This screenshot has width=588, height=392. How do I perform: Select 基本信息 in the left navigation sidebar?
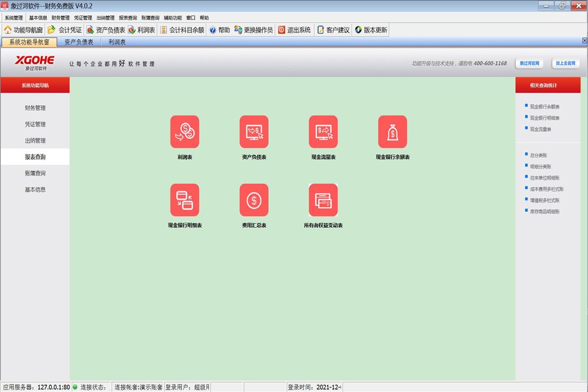pos(35,190)
